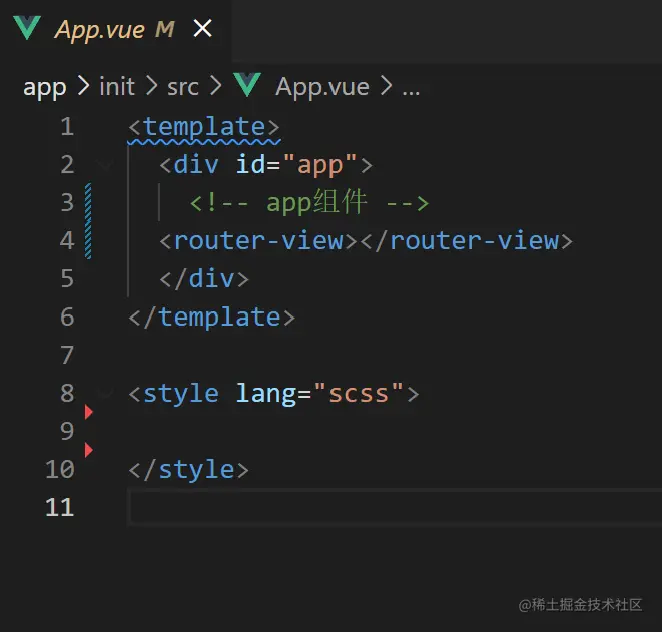Click line number 1 in the gutter

[x=67, y=127]
